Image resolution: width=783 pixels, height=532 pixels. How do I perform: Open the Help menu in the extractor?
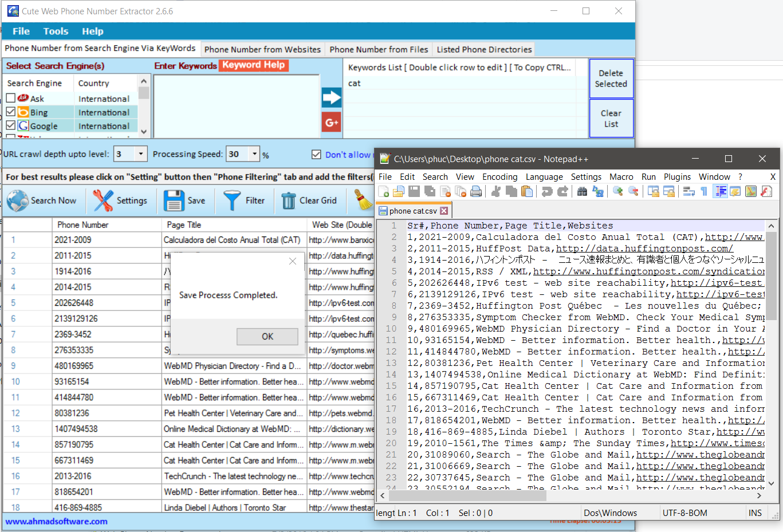point(93,31)
